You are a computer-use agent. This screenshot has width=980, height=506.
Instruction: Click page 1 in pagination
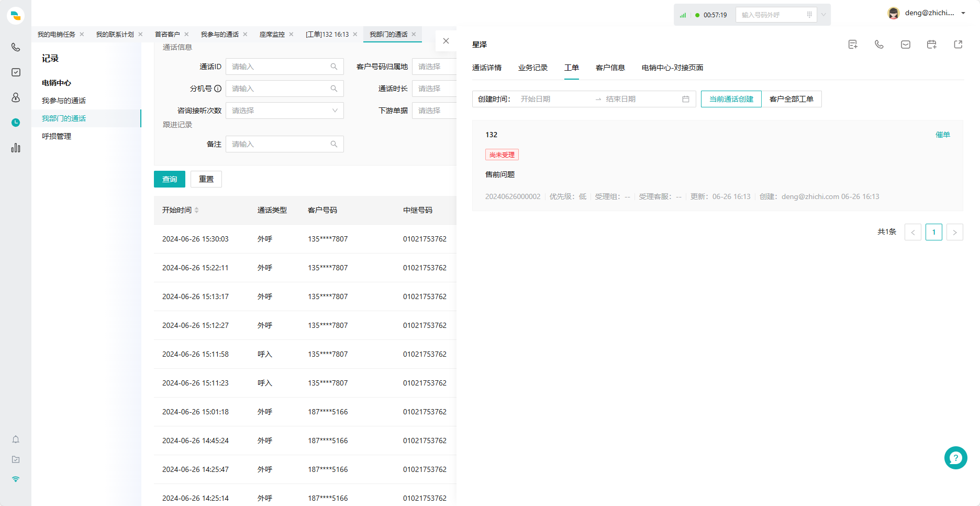pos(934,232)
